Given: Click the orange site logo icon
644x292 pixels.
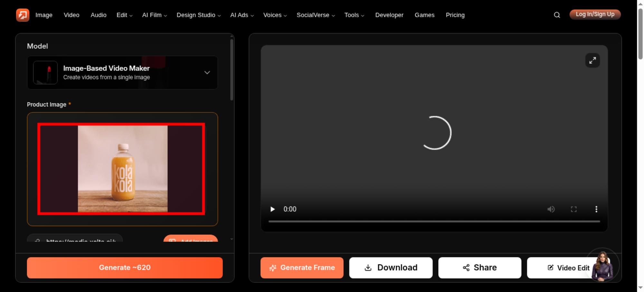Looking at the screenshot, I should (x=23, y=15).
